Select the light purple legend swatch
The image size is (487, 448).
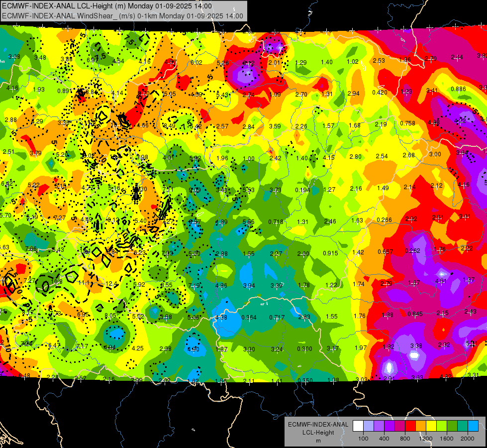(x=379, y=426)
